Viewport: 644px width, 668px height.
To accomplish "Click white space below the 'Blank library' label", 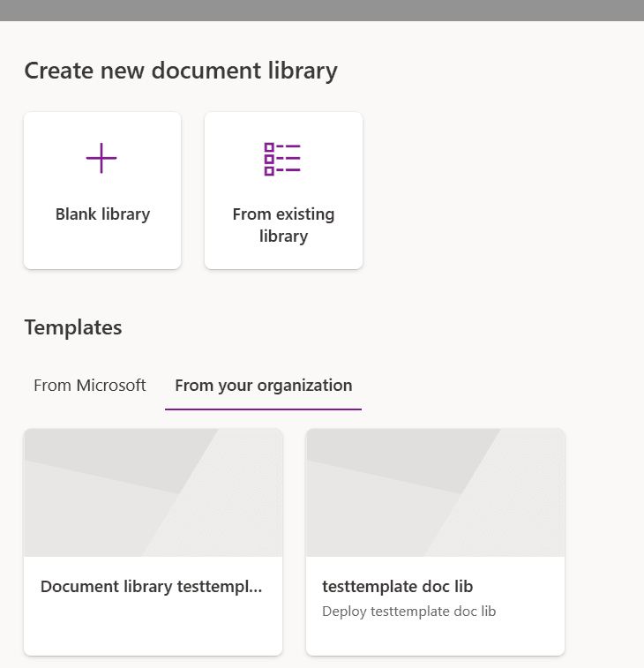I will [102, 247].
